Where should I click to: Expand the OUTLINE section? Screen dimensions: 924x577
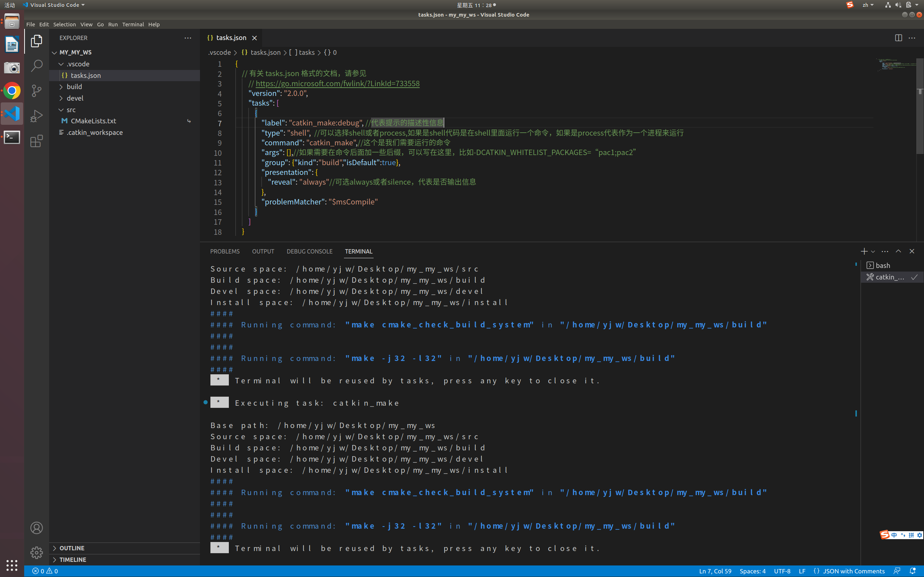click(72, 548)
